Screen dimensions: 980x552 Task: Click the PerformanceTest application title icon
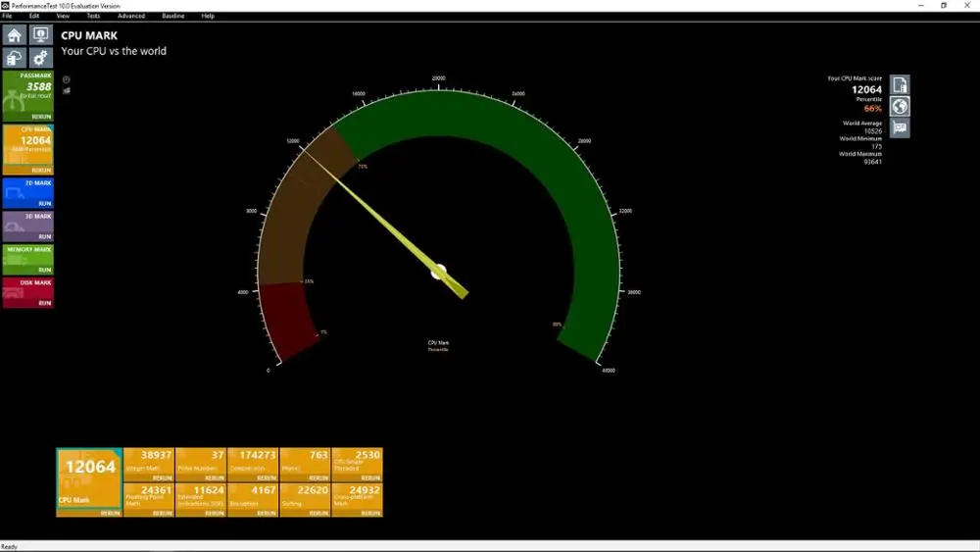tap(5, 5)
